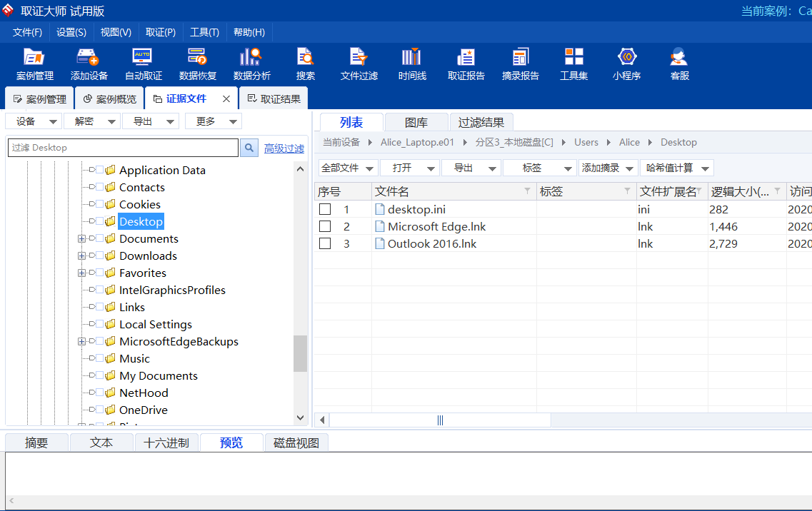Screen dimensions: 812x511
Task: Generate 取证报告 from toolbar
Action: 466,64
